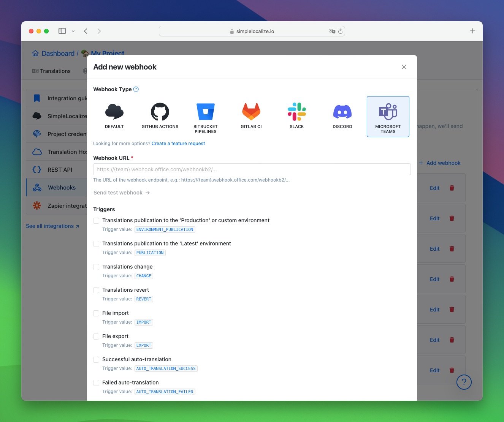Go to Dashboard breadcrumb link

point(58,54)
